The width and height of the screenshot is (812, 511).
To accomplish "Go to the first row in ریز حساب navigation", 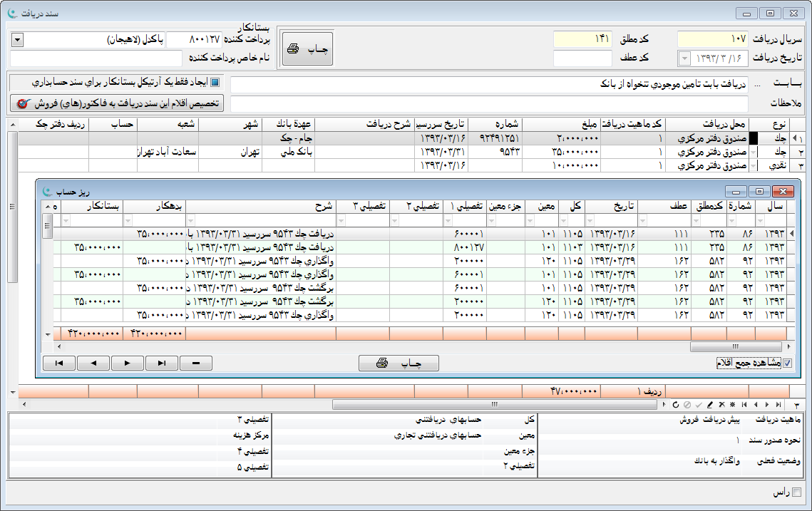I will tap(59, 363).
